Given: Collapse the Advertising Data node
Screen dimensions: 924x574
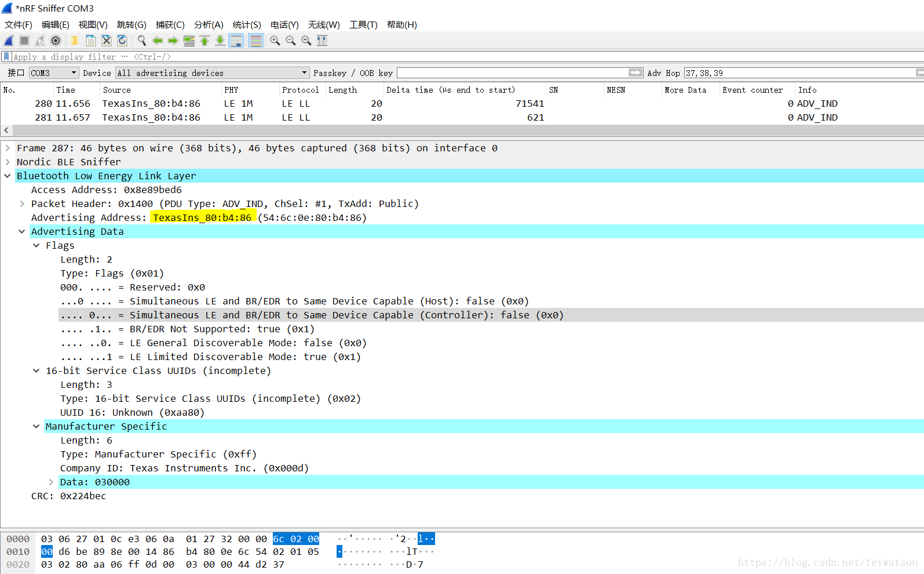Looking at the screenshot, I should [x=22, y=231].
